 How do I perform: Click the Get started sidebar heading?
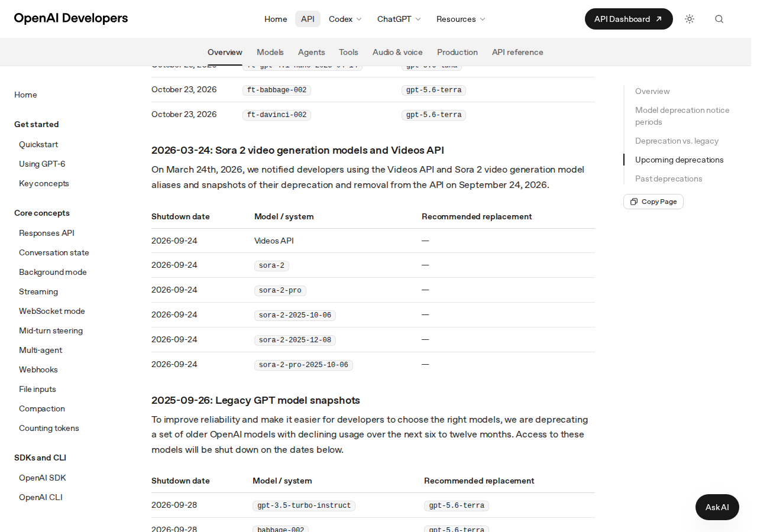(37, 124)
